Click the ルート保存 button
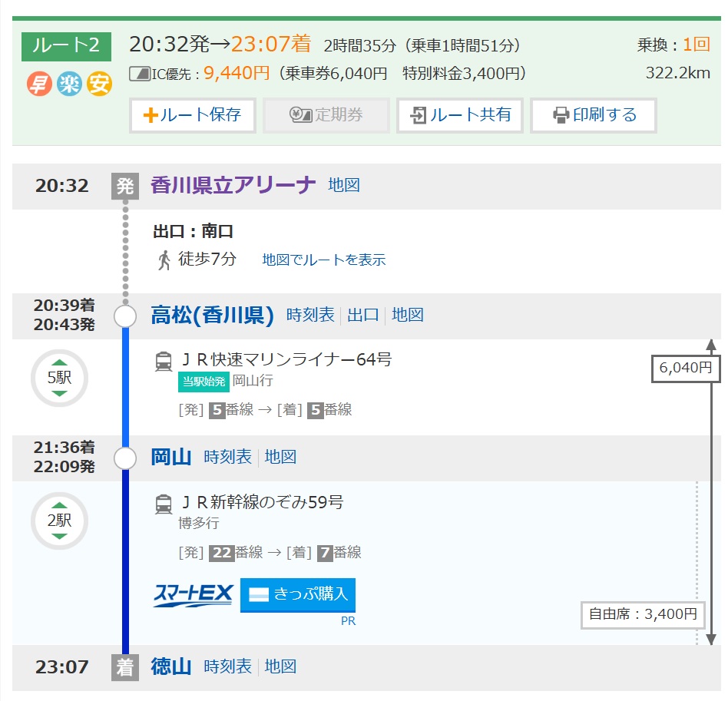Image resolution: width=728 pixels, height=701 pixels. click(x=193, y=115)
